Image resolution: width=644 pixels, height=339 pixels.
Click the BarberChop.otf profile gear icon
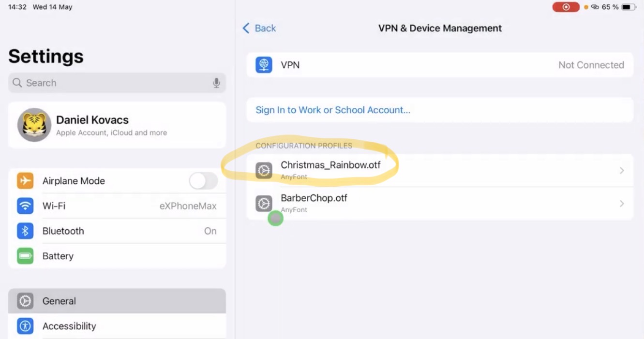click(264, 204)
